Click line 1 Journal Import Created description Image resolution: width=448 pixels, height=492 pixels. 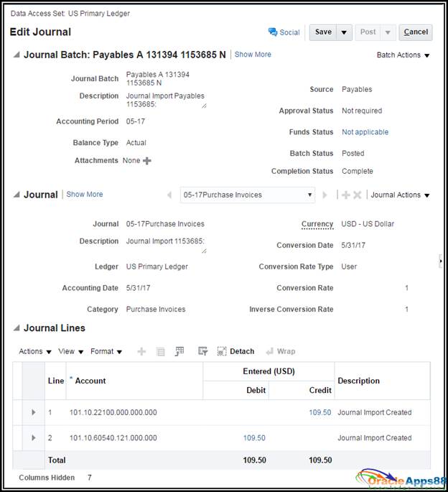tap(375, 412)
